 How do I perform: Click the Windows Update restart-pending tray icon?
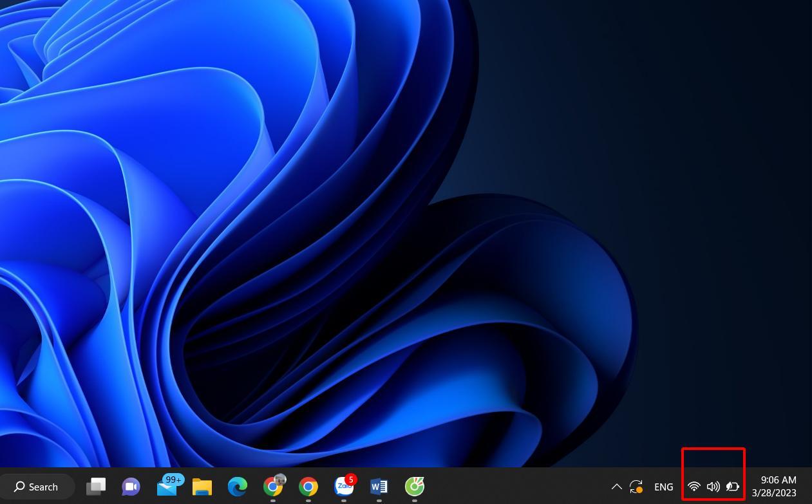click(636, 487)
